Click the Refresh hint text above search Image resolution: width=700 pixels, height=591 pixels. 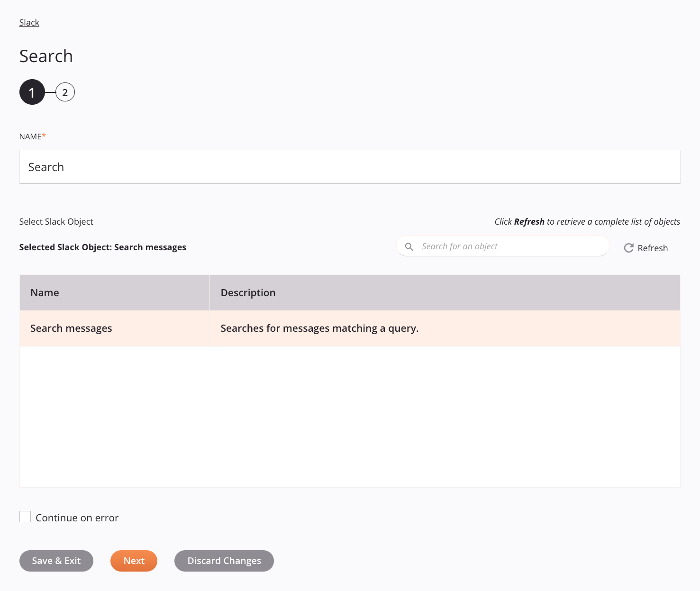tap(587, 221)
